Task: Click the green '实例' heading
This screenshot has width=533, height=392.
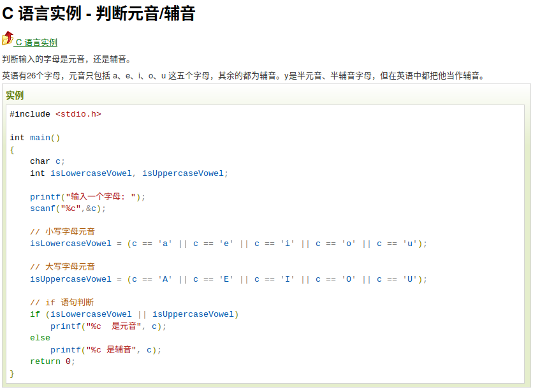Action: click(x=15, y=96)
